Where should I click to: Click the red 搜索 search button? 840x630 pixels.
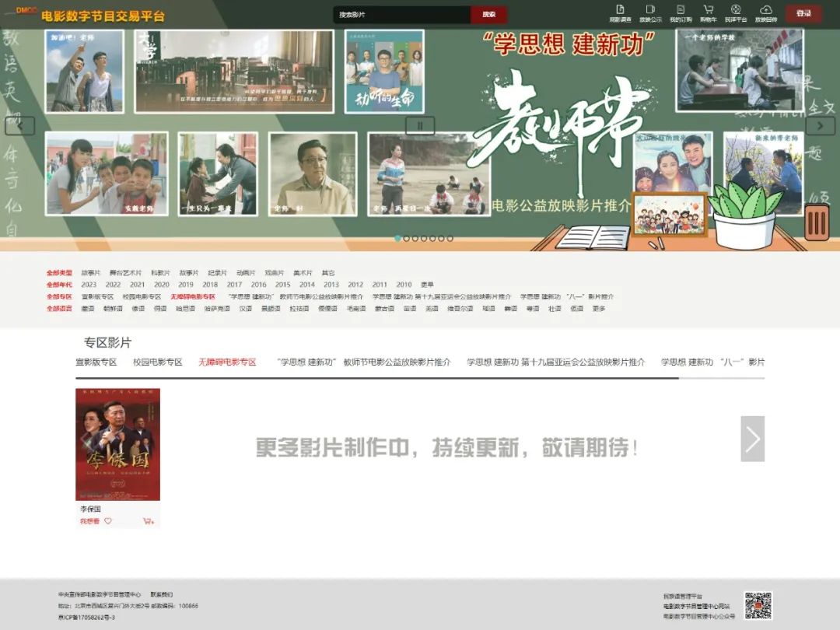(x=488, y=15)
